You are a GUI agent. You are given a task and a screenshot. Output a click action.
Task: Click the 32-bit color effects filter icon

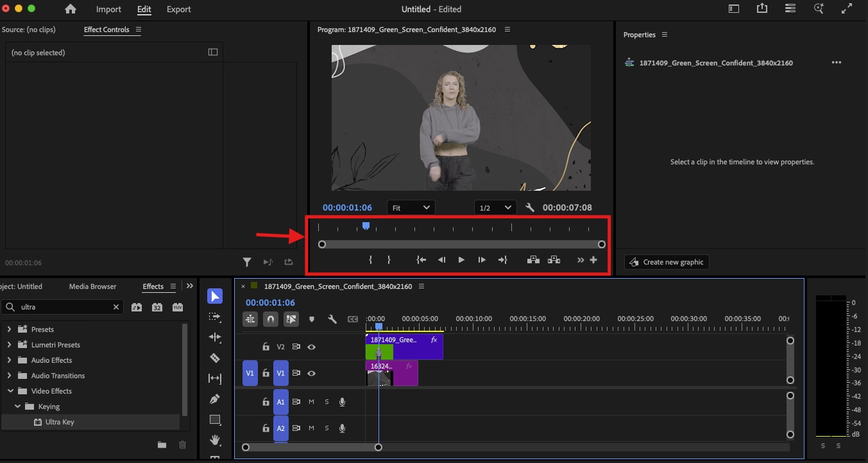point(157,308)
